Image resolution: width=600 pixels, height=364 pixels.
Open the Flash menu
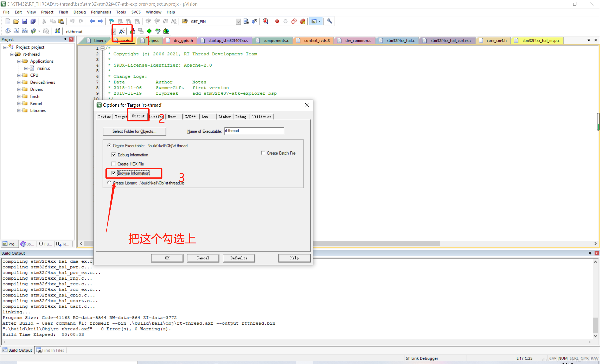click(63, 12)
